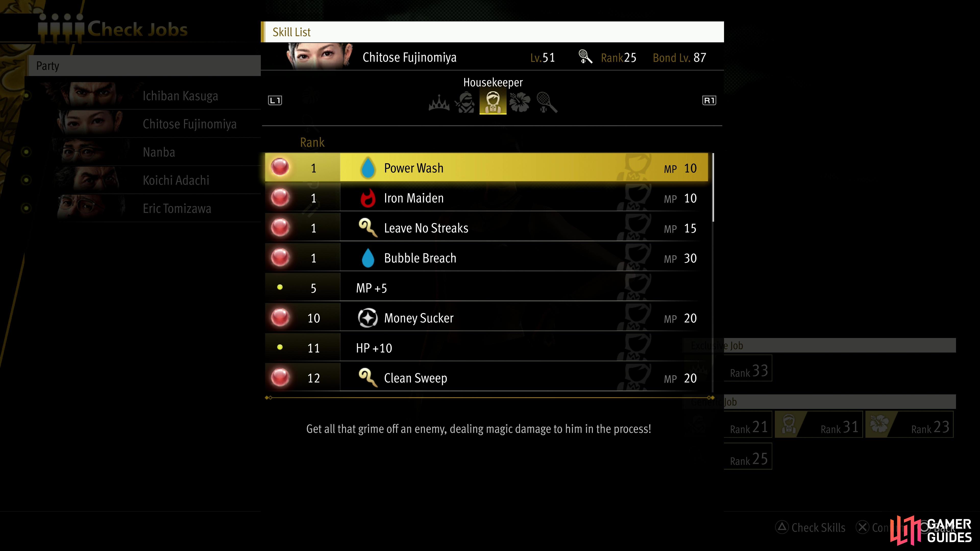The image size is (980, 551).
Task: Select the spiral icon on Leave No Streaks
Action: (369, 227)
